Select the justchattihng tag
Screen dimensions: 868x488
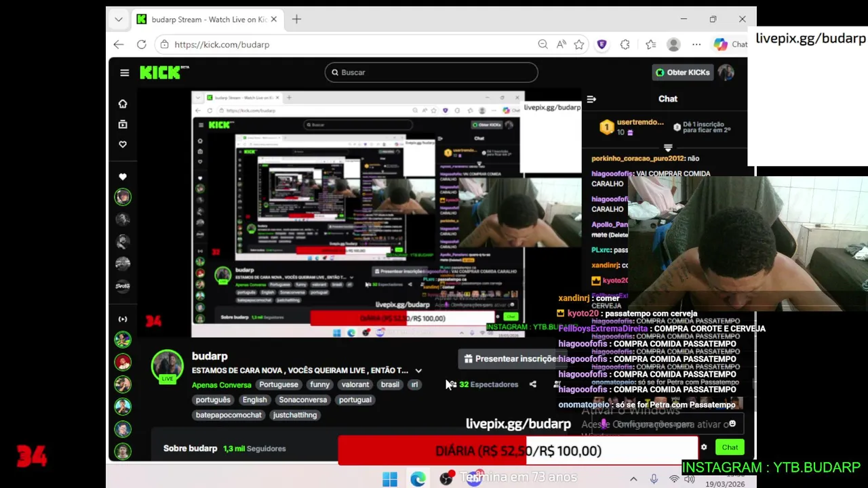(x=295, y=415)
